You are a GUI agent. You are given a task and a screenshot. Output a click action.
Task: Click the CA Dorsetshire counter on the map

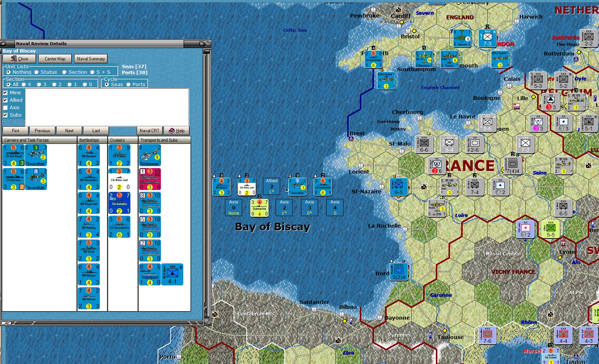[x=323, y=187]
